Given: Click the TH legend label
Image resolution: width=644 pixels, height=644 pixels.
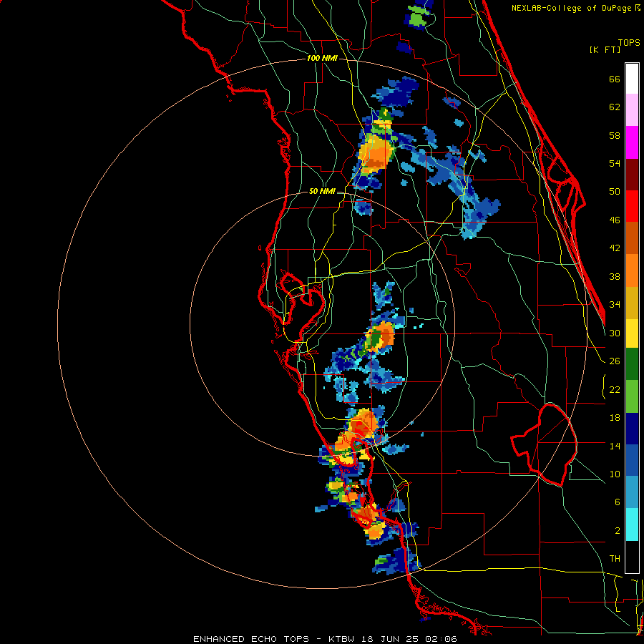Looking at the screenshot, I should (615, 559).
